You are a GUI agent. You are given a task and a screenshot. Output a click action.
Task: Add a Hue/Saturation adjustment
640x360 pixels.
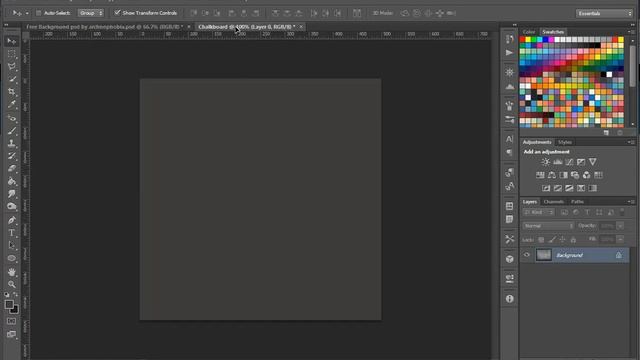coord(540,175)
